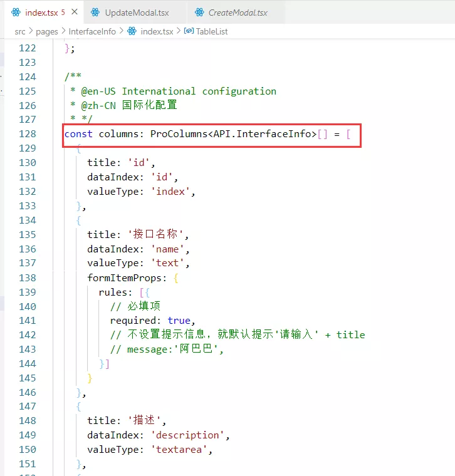455x476 pixels.
Task: Click the columns variable name
Action: 118,134
